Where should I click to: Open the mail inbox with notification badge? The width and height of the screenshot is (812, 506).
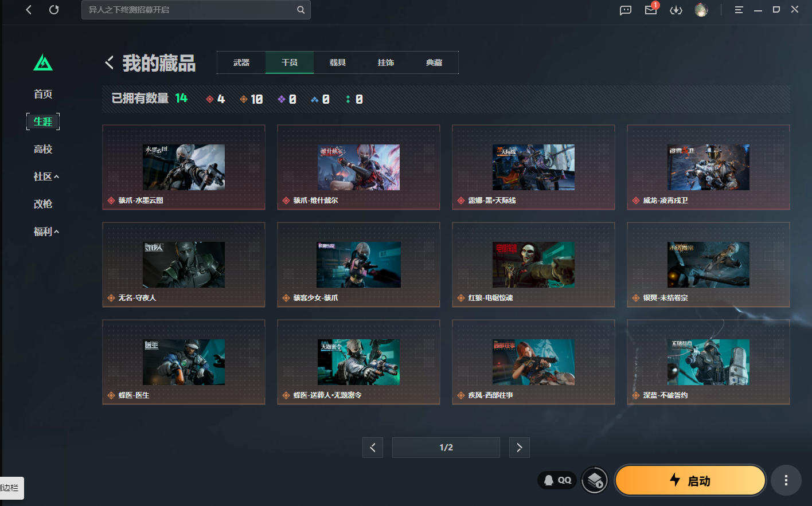click(651, 9)
